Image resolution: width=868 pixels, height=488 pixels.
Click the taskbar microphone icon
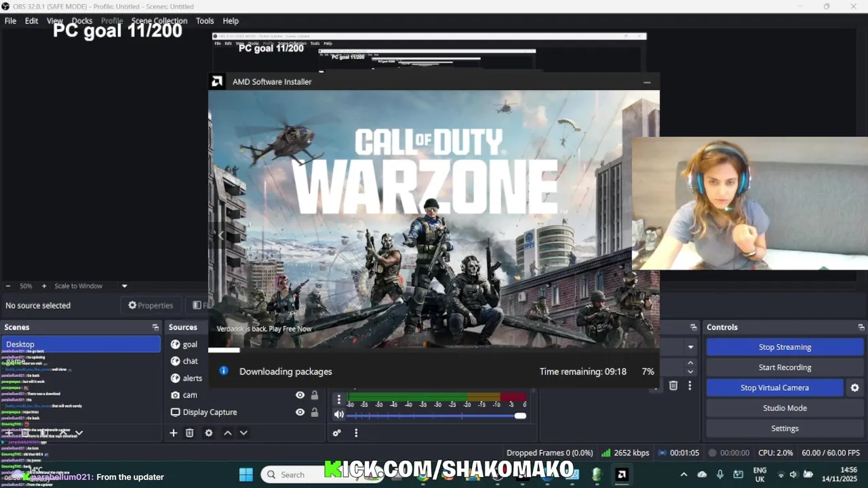720,474
